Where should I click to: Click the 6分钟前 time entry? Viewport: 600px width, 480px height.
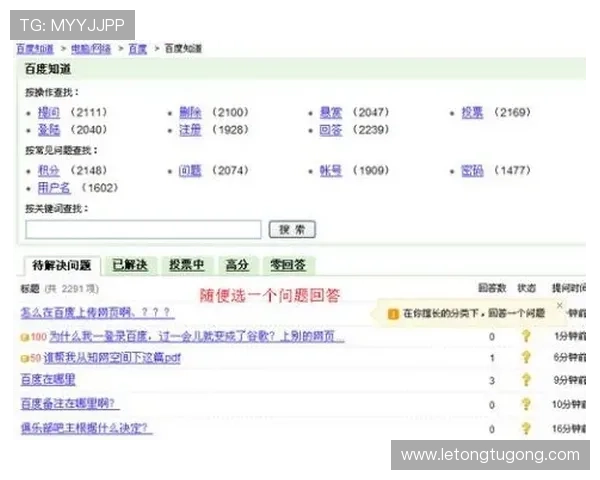pos(570,358)
